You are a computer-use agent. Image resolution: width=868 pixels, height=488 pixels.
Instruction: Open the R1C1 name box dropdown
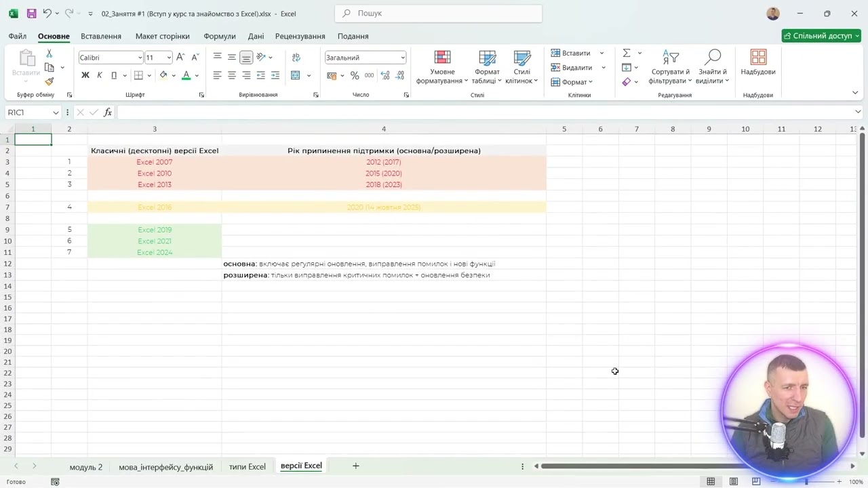(x=56, y=113)
